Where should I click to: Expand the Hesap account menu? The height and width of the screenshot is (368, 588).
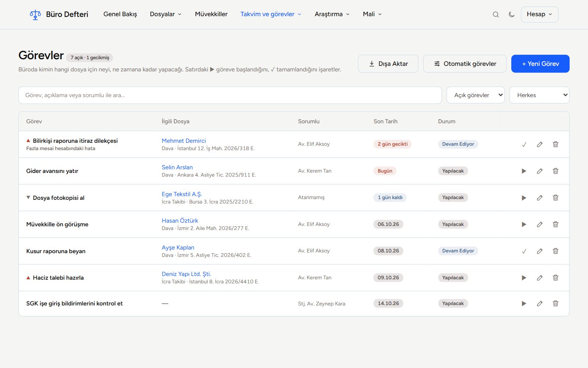click(539, 14)
